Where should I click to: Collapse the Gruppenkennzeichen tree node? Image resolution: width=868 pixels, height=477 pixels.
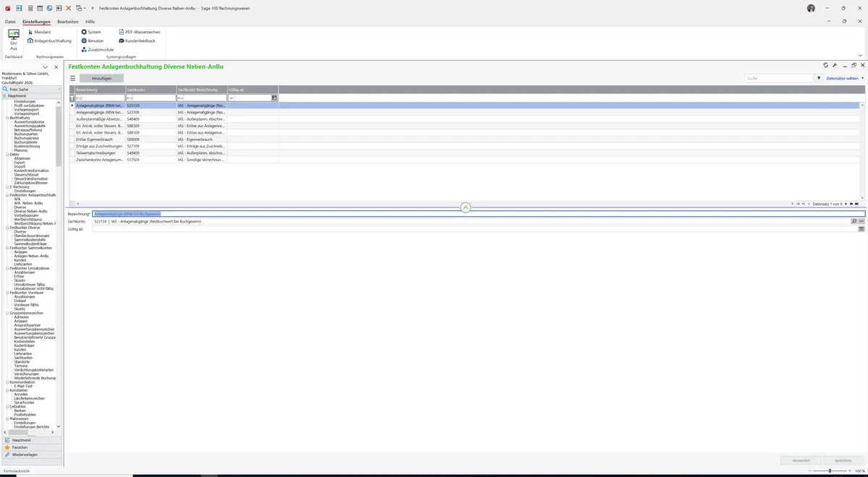pos(7,313)
